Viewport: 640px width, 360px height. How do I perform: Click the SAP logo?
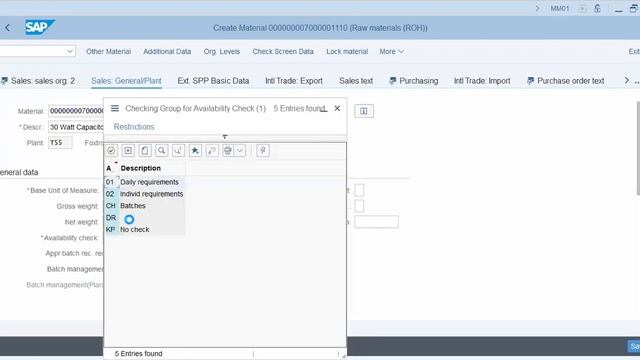tap(40, 27)
